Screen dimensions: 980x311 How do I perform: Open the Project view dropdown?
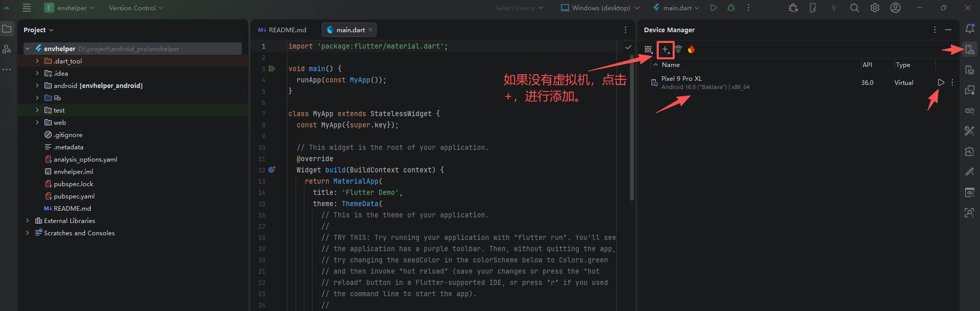click(x=38, y=30)
